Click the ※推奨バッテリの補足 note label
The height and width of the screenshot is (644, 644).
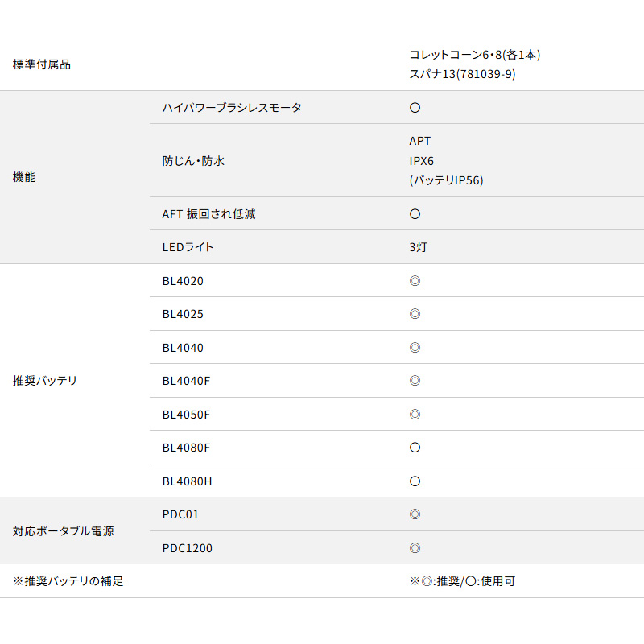[x=68, y=581]
